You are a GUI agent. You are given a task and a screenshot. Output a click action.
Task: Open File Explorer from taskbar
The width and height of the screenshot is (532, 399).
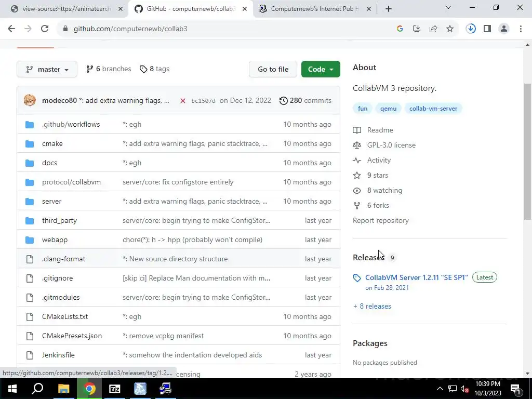(63, 389)
